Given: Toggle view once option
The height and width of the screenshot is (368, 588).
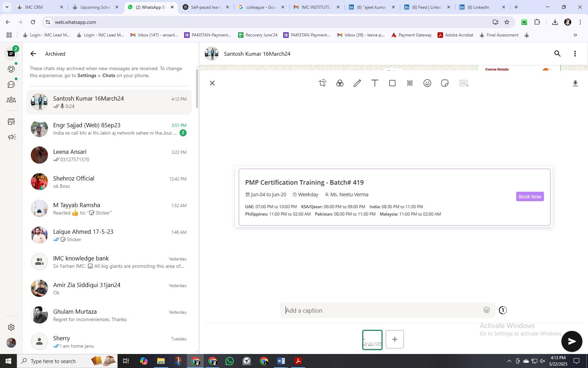Looking at the screenshot, I should click(x=503, y=310).
